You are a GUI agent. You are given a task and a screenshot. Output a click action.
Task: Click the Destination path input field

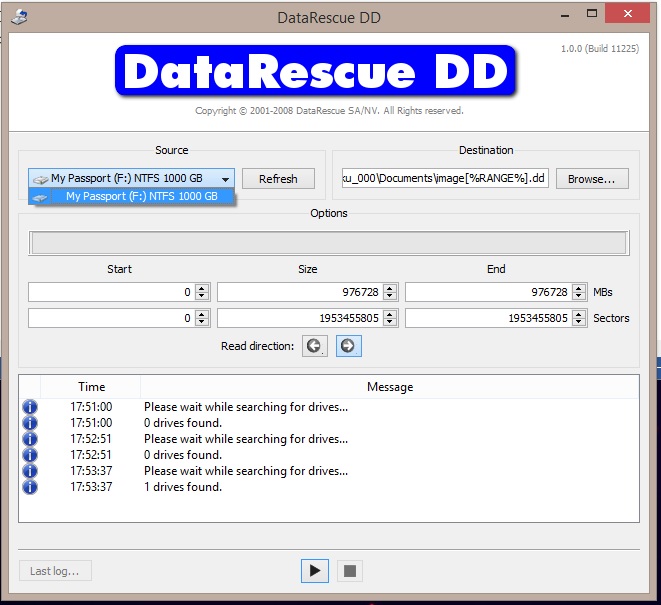click(x=445, y=178)
